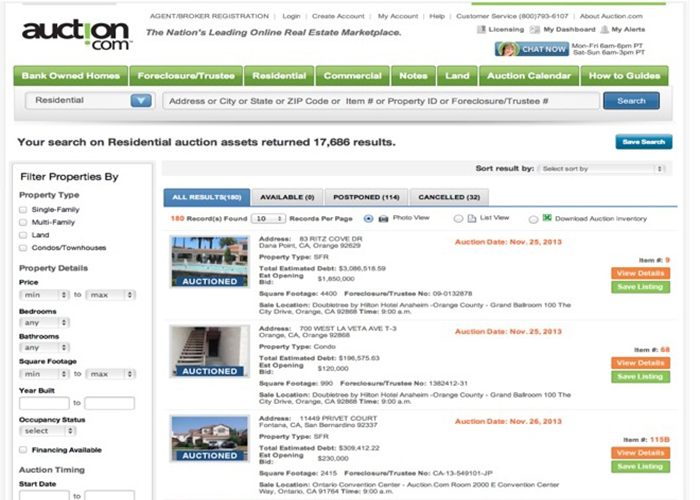This screenshot has width=700, height=500.
Task: Open My Alerts bell icon
Action: 604,29
